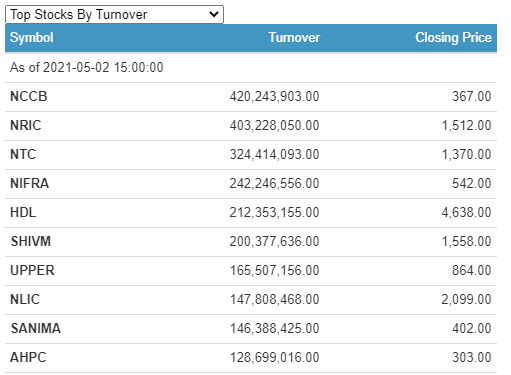This screenshot has width=511, height=375.
Task: Click the UPPER stock symbol
Action: point(32,271)
